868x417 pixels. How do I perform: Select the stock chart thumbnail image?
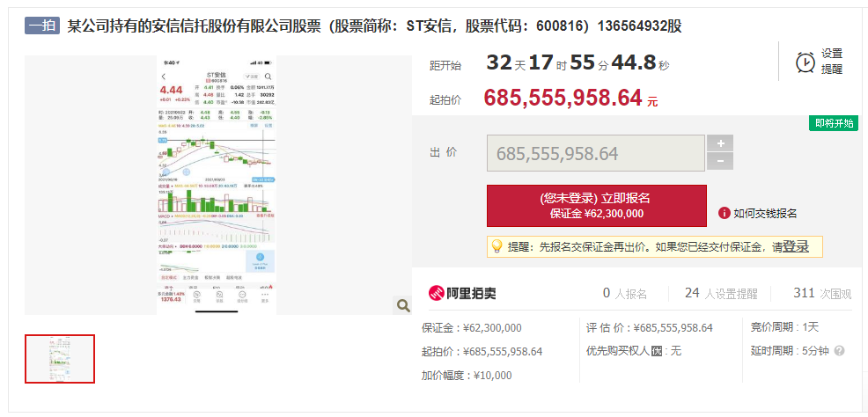pyautogui.click(x=60, y=359)
